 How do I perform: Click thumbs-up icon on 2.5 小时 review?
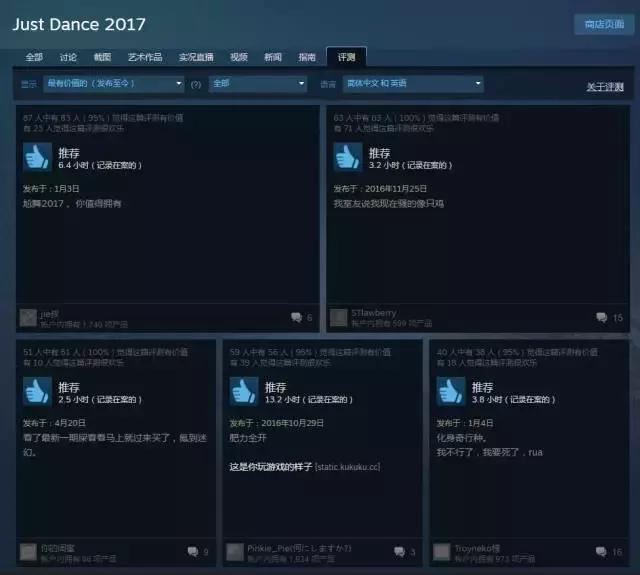(37, 391)
